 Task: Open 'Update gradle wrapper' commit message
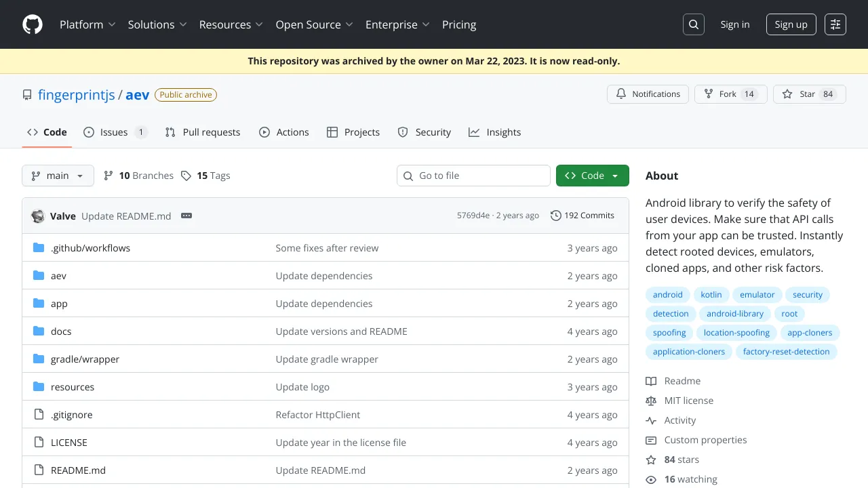tap(328, 359)
